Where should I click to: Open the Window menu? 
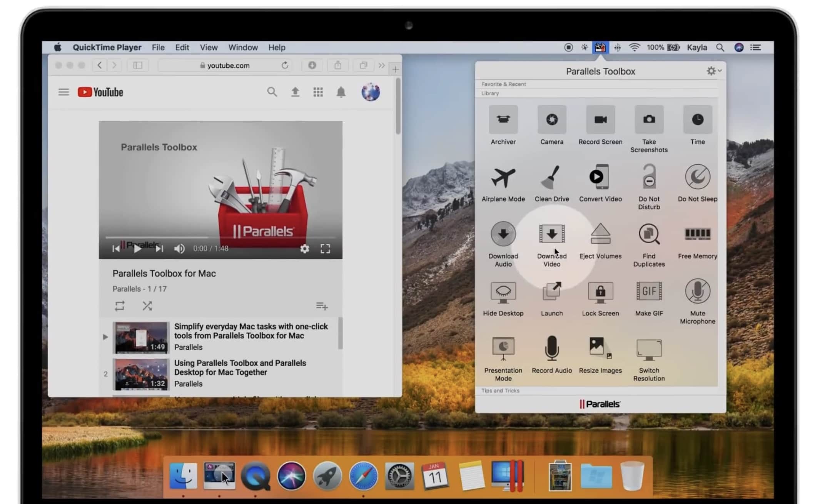(243, 47)
